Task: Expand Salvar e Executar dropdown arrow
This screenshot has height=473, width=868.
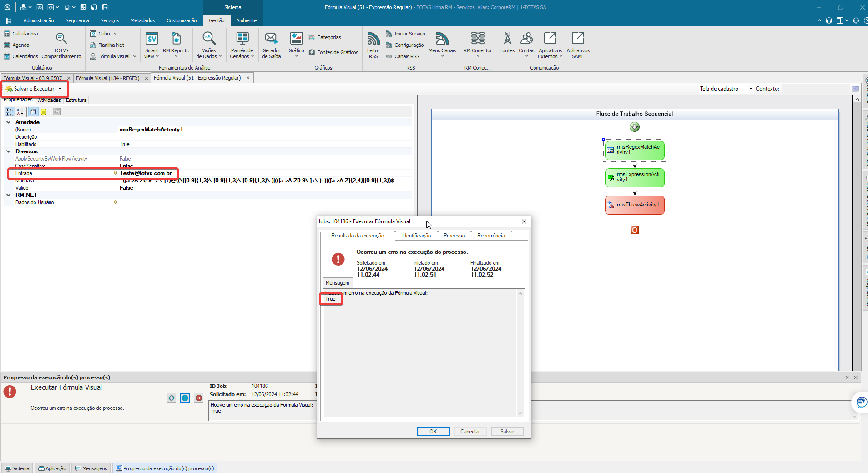Action: 60,89
